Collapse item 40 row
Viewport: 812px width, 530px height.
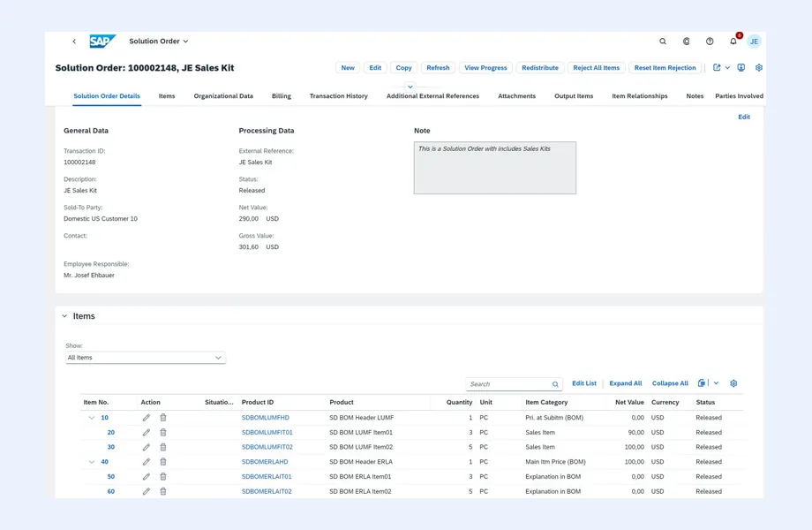92,462
